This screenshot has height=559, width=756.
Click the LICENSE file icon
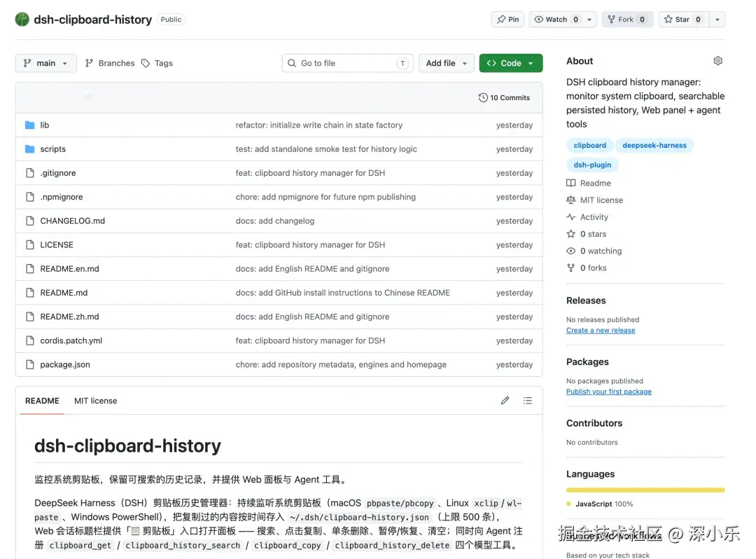point(30,244)
